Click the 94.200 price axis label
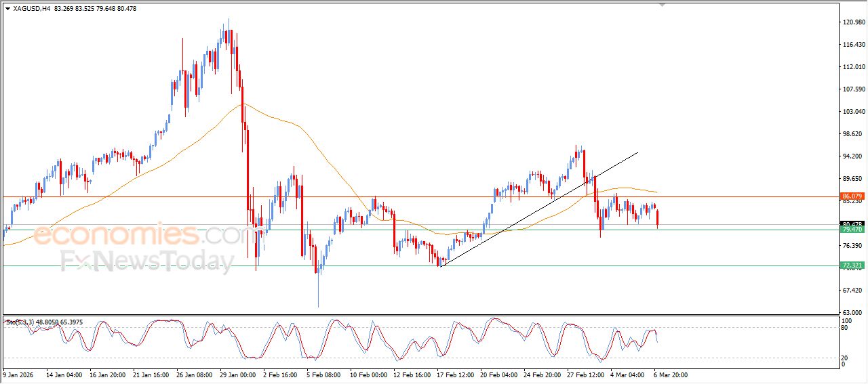The width and height of the screenshot is (868, 384). tap(852, 156)
